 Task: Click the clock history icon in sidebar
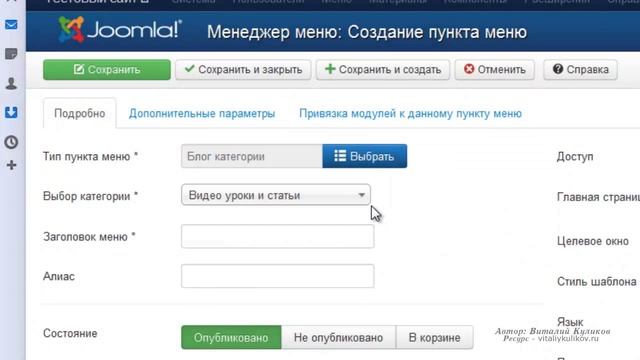[11, 142]
